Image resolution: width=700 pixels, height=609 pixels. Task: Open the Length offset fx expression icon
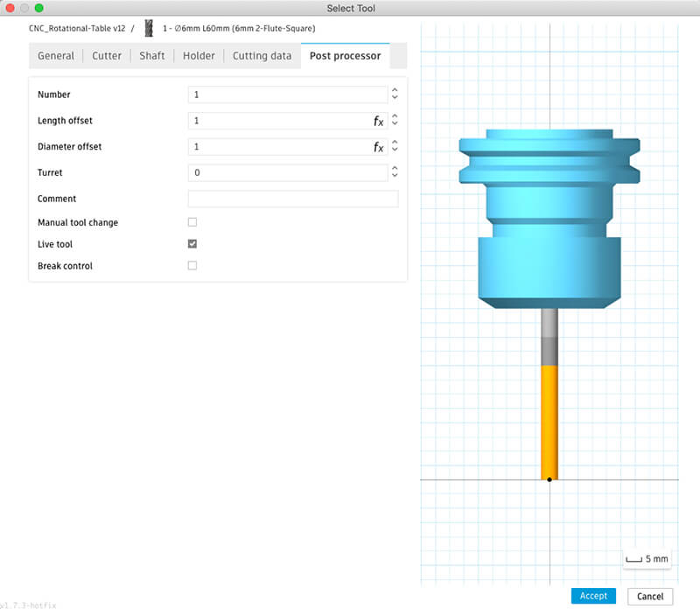pyautogui.click(x=378, y=121)
